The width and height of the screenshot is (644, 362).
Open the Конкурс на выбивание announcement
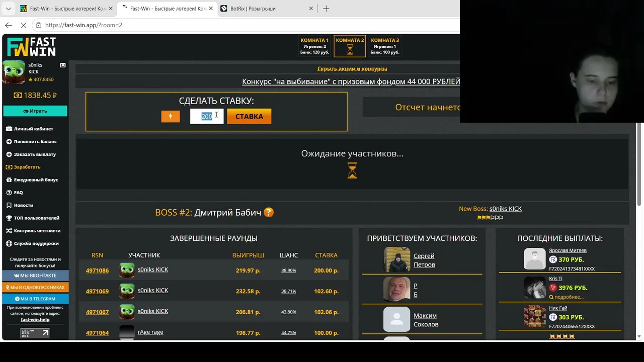point(351,81)
